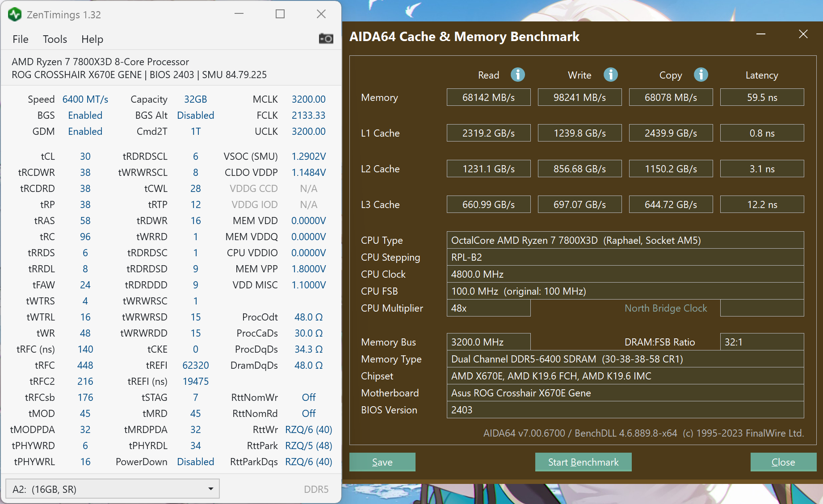This screenshot has width=823, height=504.
Task: Minimize the ZenTimings window
Action: pyautogui.click(x=239, y=14)
